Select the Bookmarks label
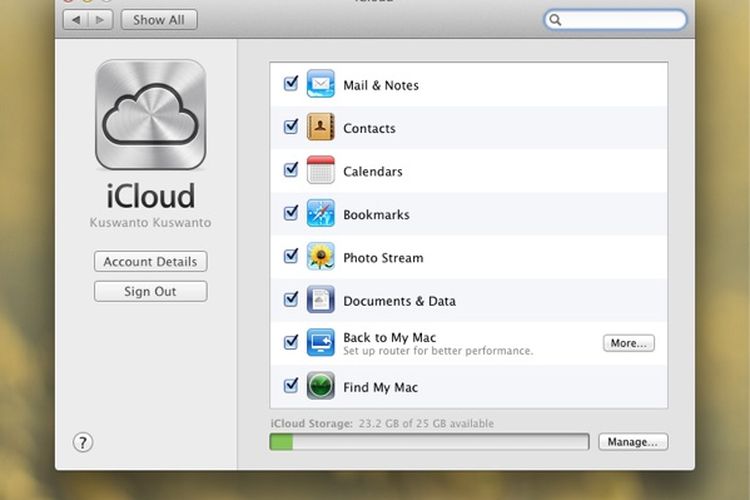 [376, 215]
